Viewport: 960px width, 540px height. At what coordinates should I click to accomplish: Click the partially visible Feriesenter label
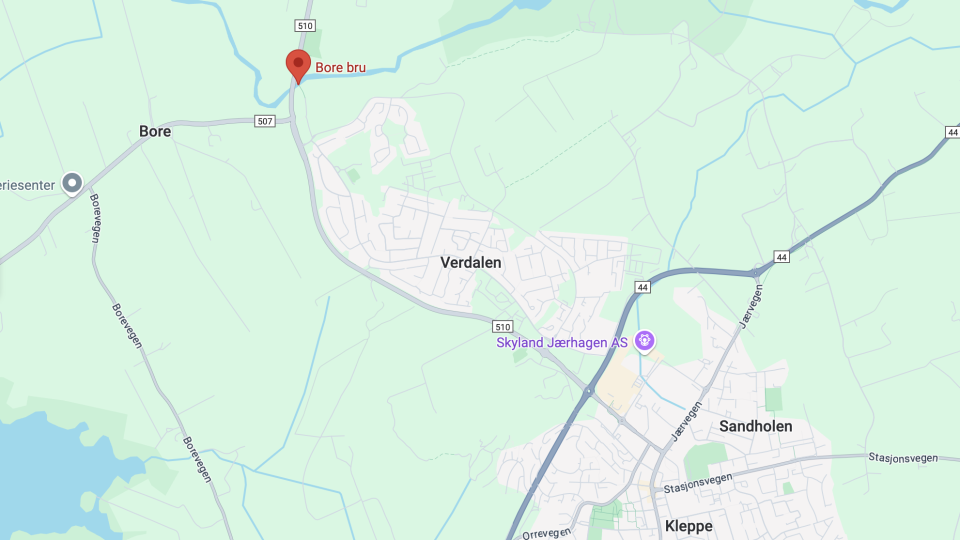(28, 185)
